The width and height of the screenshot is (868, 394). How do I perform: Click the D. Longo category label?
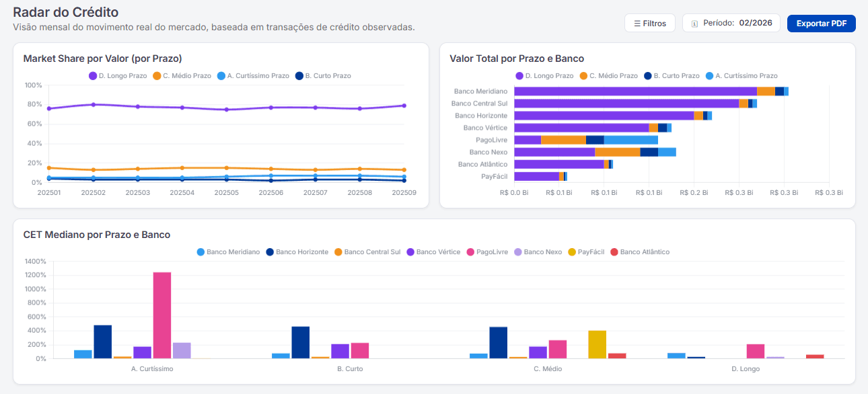[x=746, y=369]
